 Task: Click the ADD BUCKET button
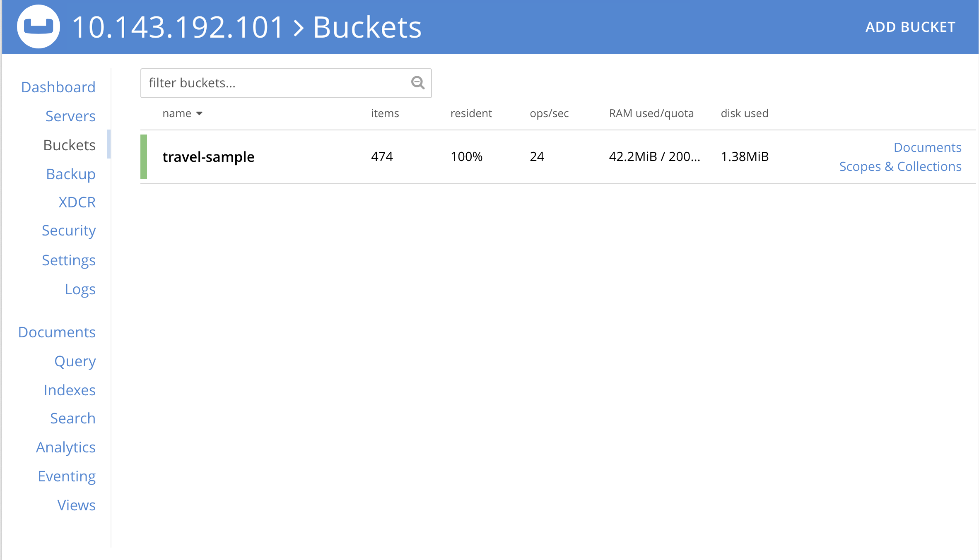click(910, 27)
